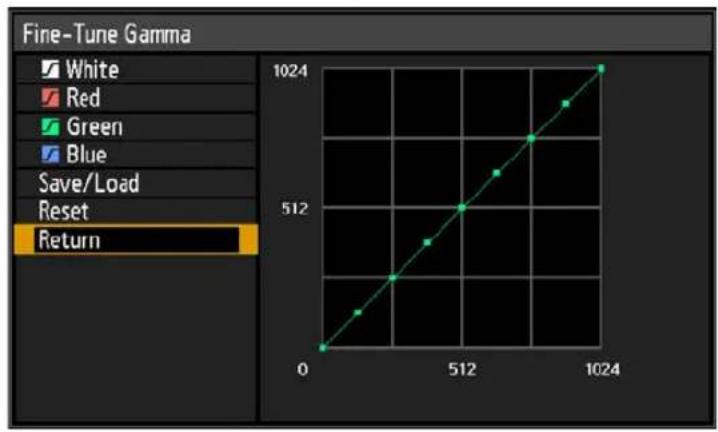Click the vertical axis label 512

click(294, 209)
